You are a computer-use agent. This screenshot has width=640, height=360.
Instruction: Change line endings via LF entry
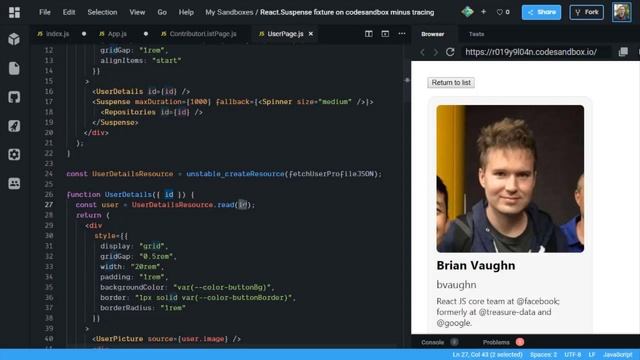[592, 354]
